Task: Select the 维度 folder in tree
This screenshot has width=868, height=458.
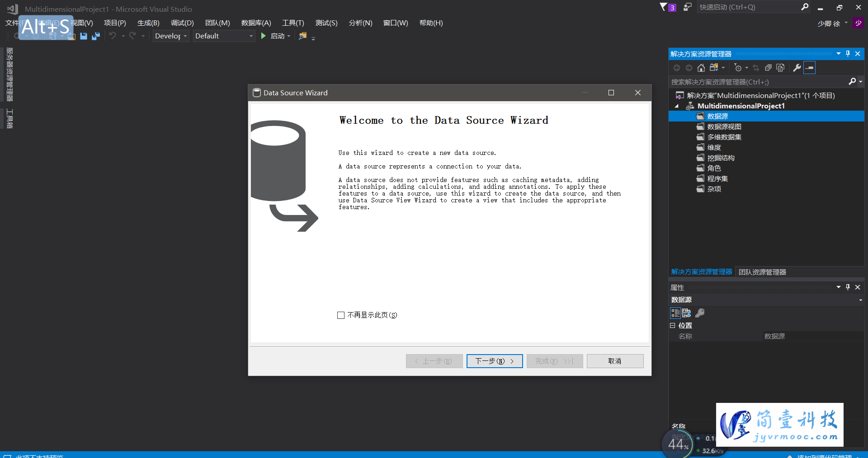Action: pyautogui.click(x=714, y=148)
